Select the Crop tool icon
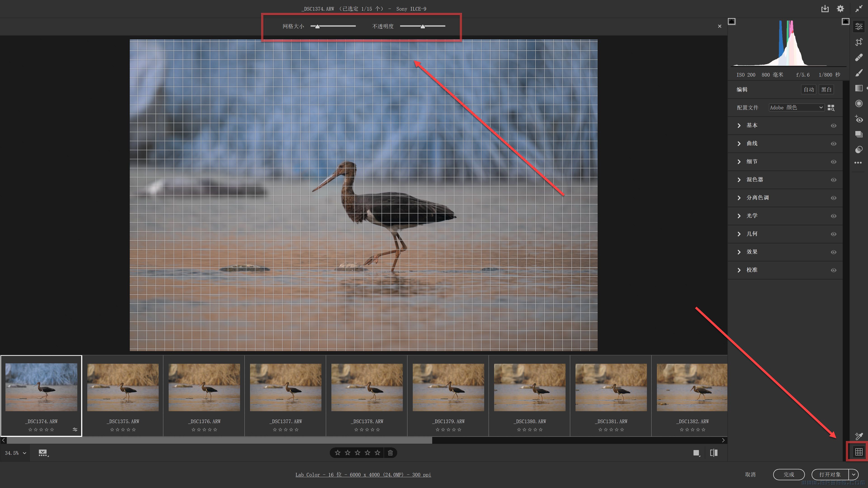This screenshot has width=868, height=488. click(x=859, y=42)
